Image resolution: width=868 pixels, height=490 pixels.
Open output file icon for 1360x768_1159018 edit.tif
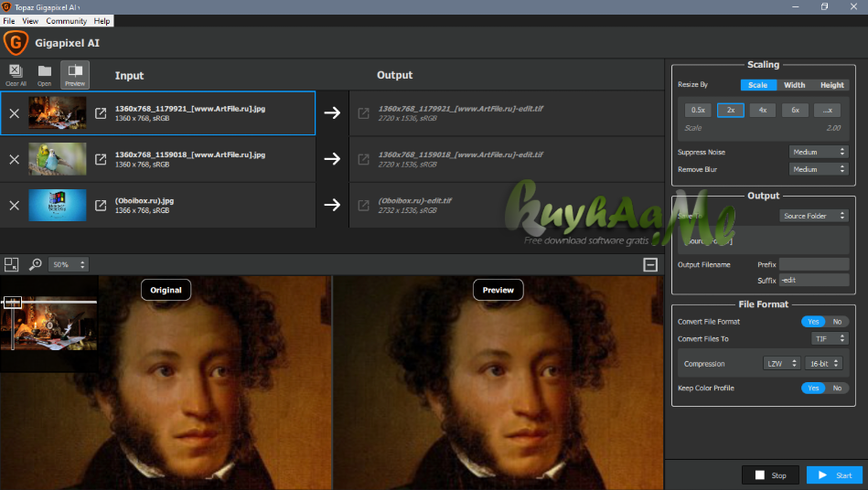363,159
